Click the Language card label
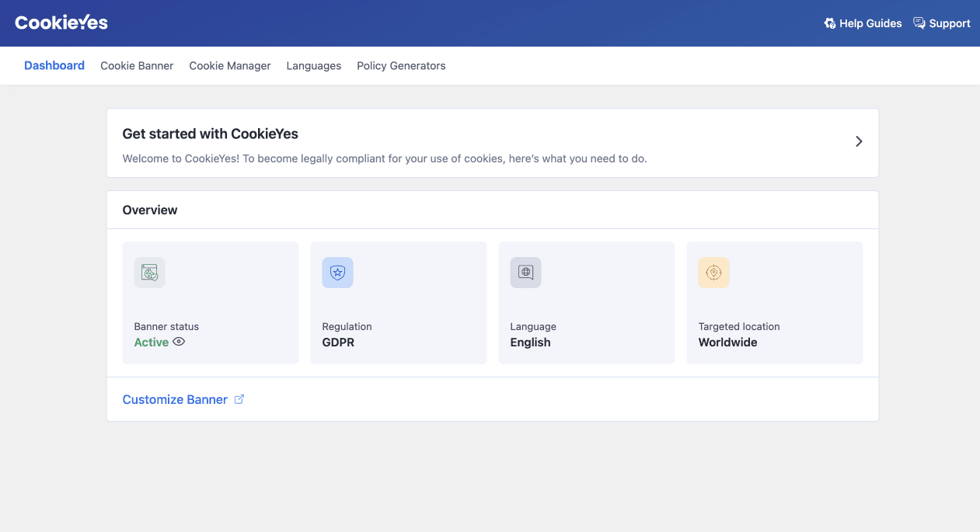 533,327
